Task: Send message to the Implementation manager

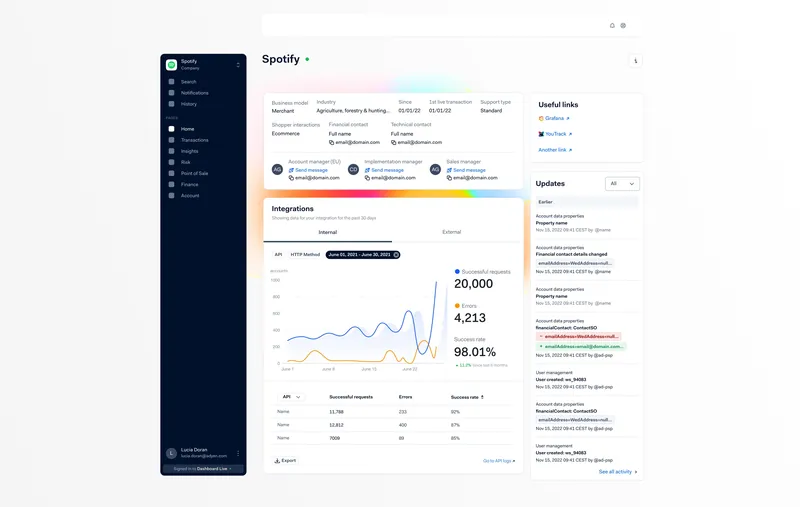Action: tap(384, 170)
